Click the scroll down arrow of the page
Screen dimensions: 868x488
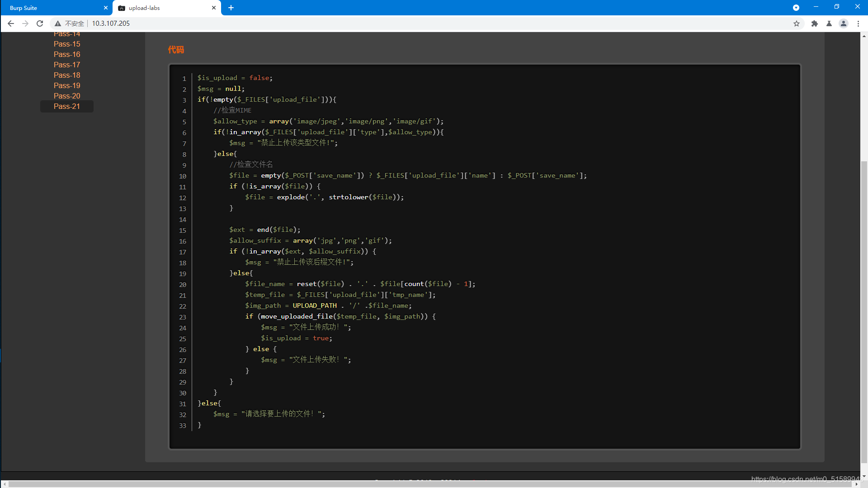864,476
